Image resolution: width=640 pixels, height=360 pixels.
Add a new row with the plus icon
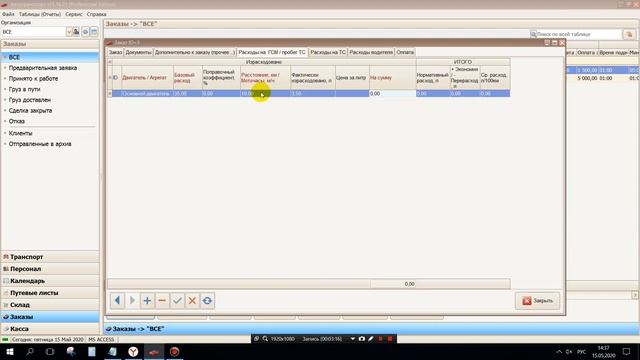[147, 301]
